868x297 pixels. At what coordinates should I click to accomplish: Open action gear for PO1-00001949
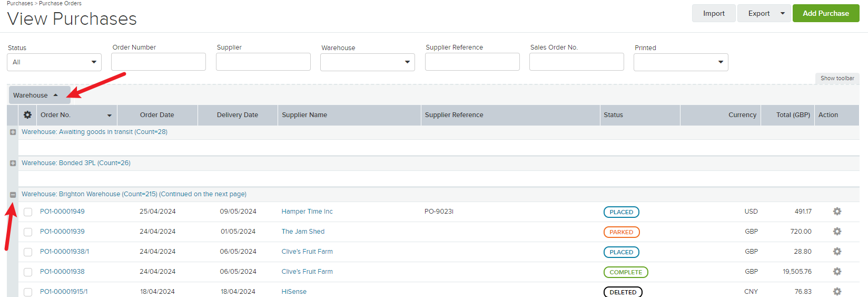(x=837, y=212)
